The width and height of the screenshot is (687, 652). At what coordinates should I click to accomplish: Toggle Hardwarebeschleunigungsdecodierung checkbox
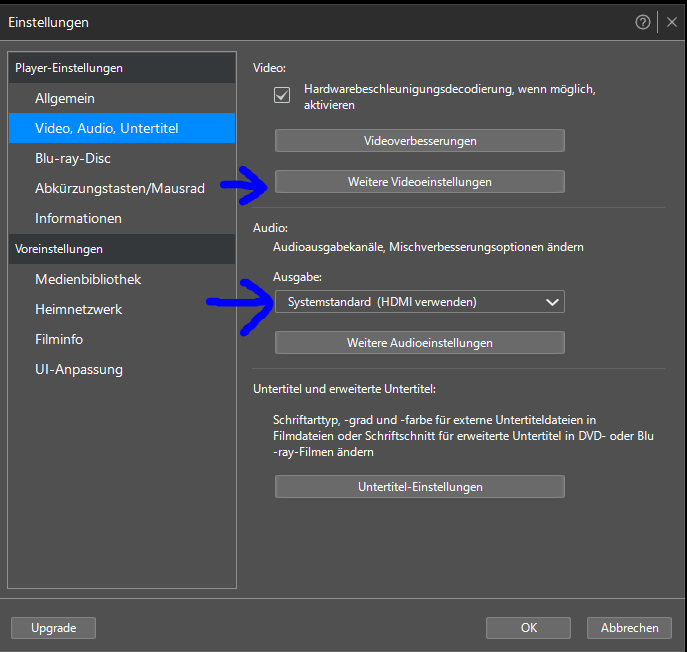[282, 95]
